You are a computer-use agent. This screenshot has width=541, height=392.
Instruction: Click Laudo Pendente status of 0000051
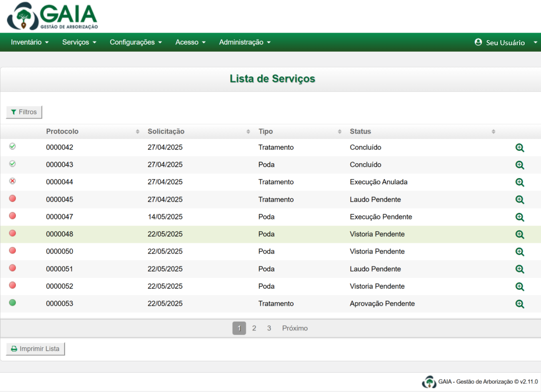(376, 269)
